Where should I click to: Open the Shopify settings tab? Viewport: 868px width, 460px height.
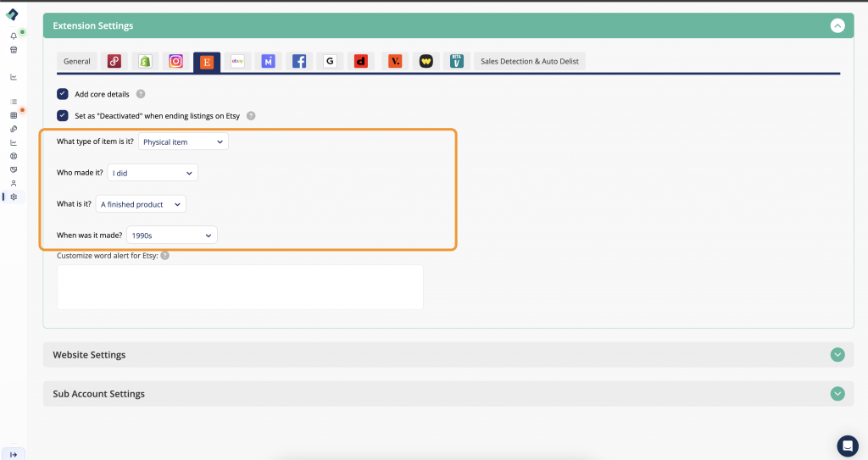pyautogui.click(x=145, y=62)
